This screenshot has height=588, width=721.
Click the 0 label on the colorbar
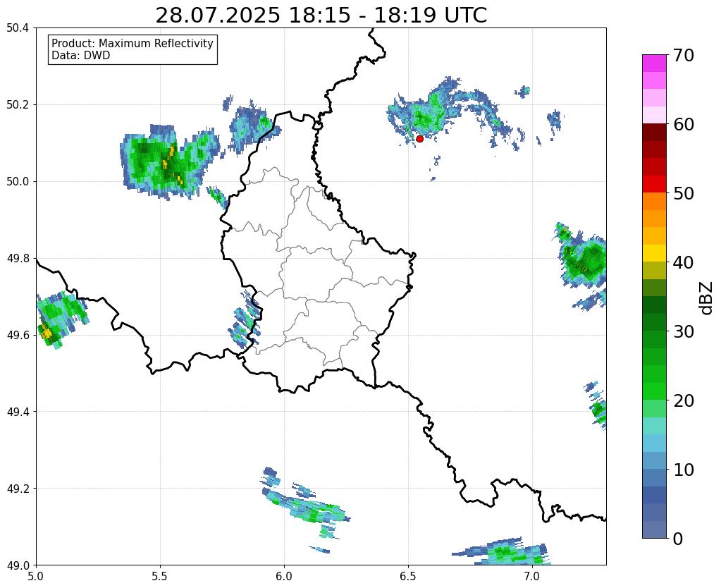tap(678, 539)
